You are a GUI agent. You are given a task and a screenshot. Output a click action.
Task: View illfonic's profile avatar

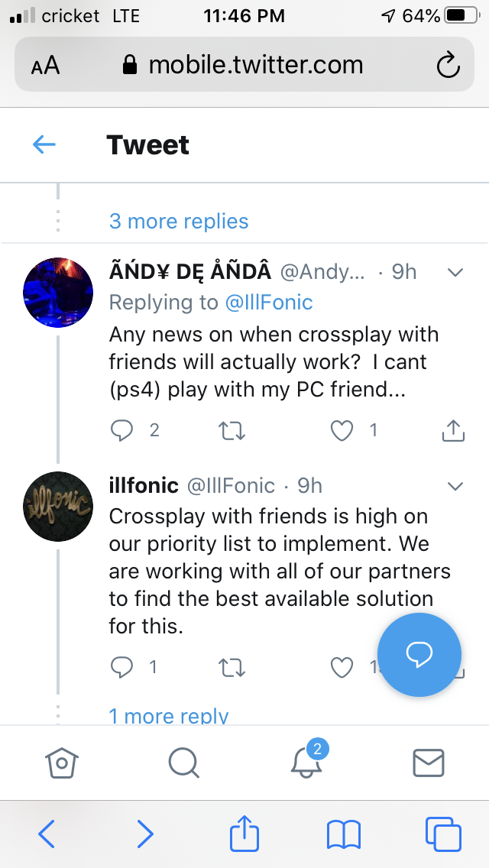(59, 507)
